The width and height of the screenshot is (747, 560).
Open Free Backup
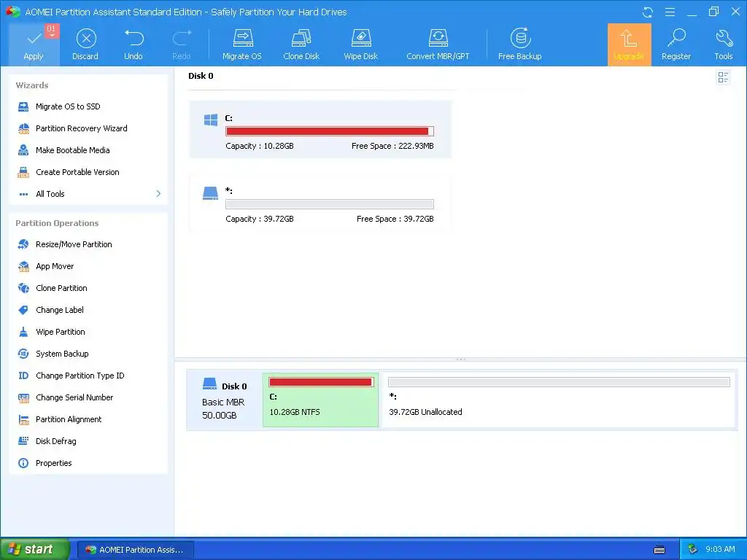click(519, 44)
